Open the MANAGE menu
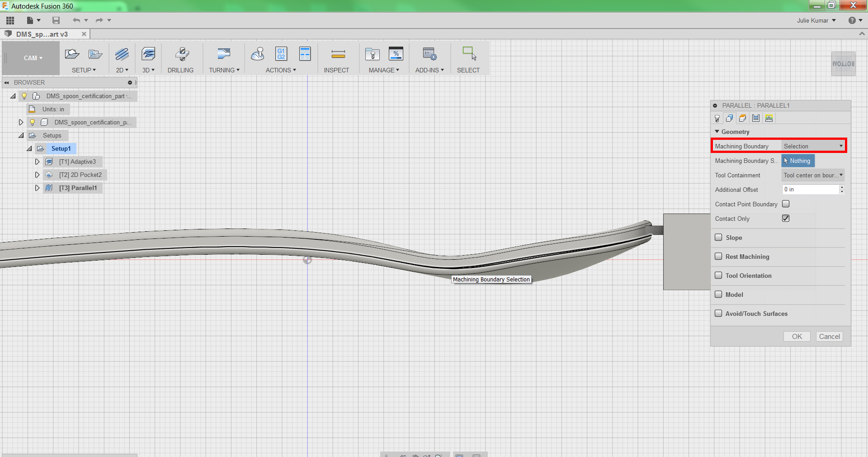The height and width of the screenshot is (457, 868). pos(384,70)
